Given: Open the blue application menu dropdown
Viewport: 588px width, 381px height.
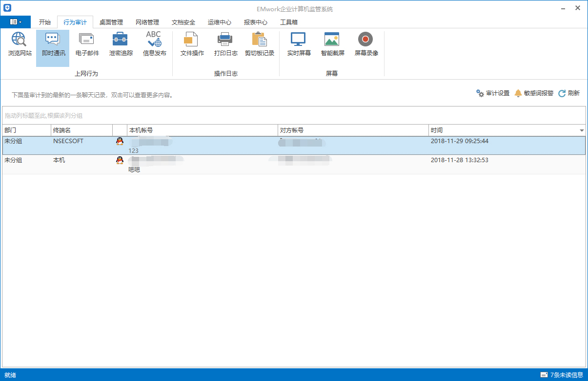Looking at the screenshot, I should coord(16,22).
